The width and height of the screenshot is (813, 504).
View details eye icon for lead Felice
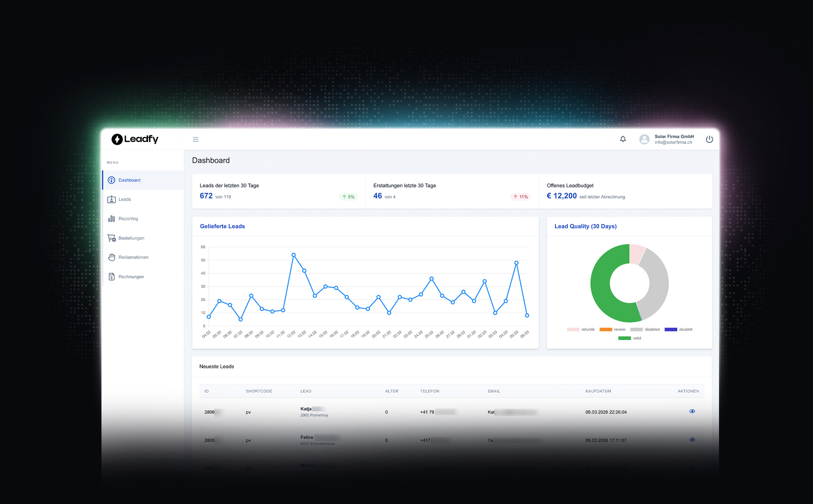(x=692, y=440)
